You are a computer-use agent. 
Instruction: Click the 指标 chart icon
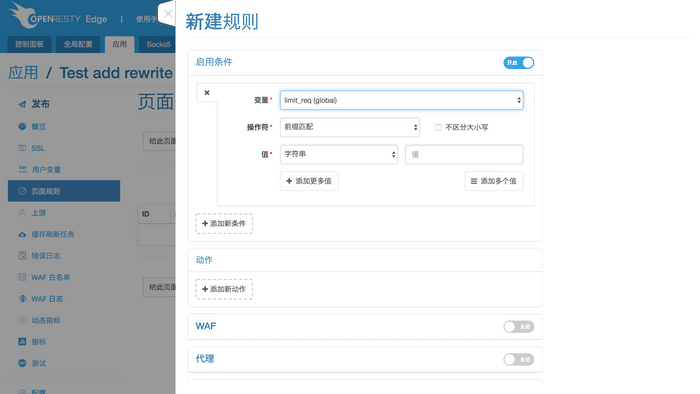coord(22,342)
